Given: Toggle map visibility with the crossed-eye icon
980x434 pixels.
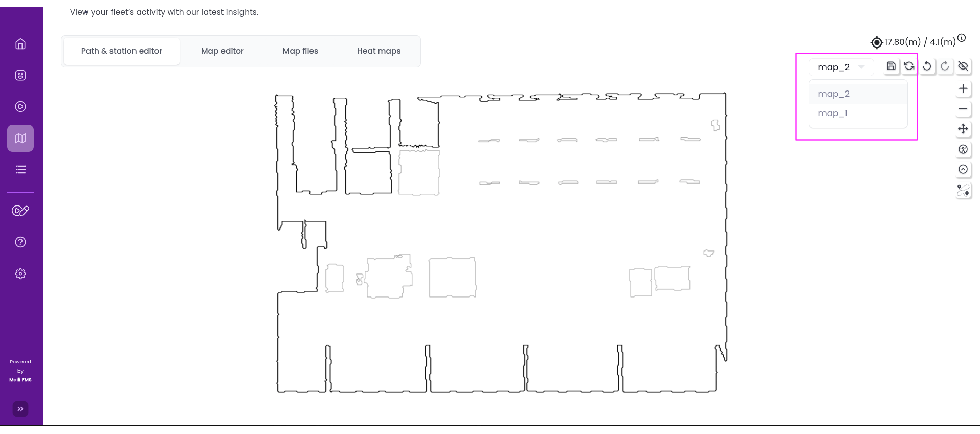Looking at the screenshot, I should pyautogui.click(x=963, y=66).
